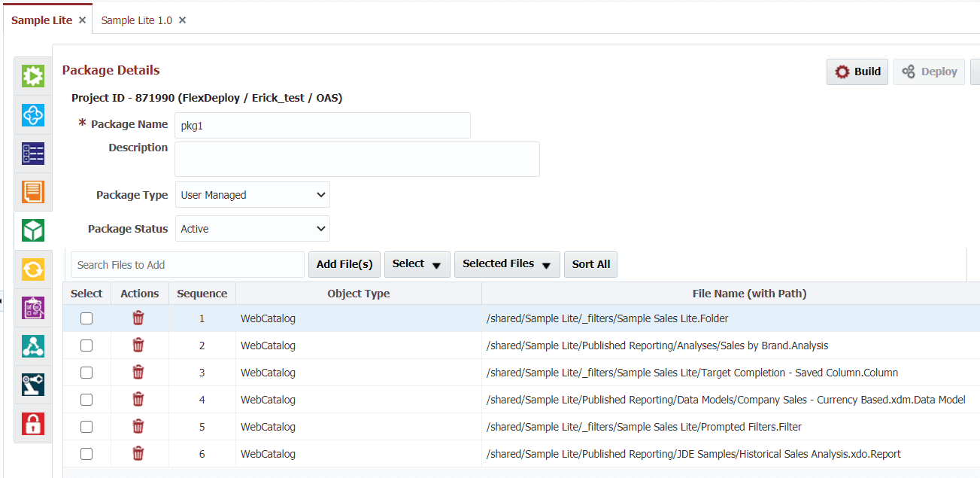Viewport: 980px width, 478px height.
Task: Click the Project ID - 871990 text
Action: pos(207,98)
